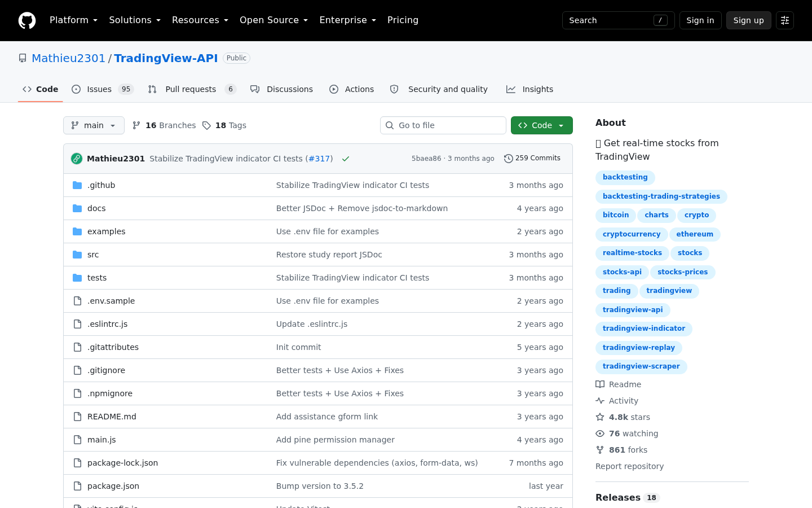Image resolution: width=812 pixels, height=508 pixels.
Task: Open the main branch selector dropdown
Action: pyautogui.click(x=94, y=125)
